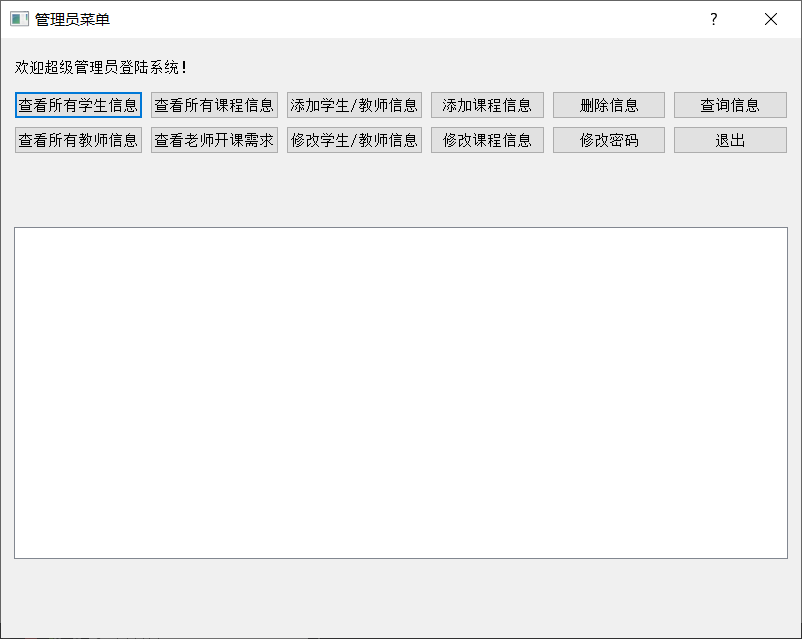Click 修改课程信息 to edit courses
802x639 pixels.
coord(487,140)
